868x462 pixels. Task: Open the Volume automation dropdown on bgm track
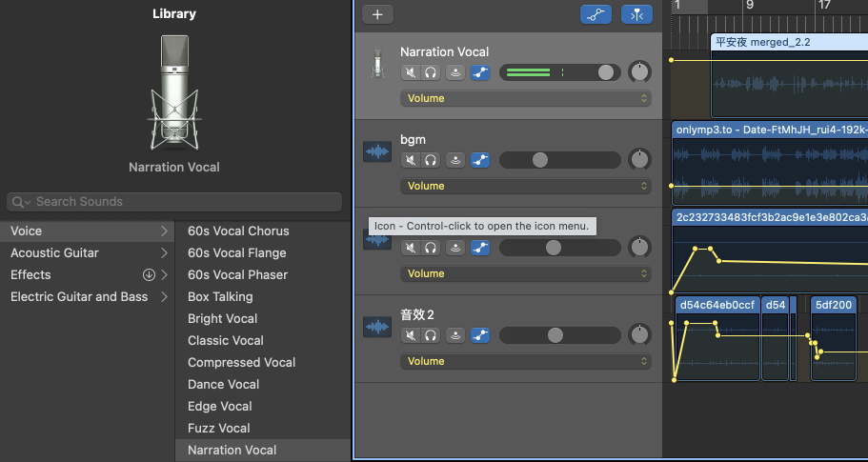tap(525, 186)
